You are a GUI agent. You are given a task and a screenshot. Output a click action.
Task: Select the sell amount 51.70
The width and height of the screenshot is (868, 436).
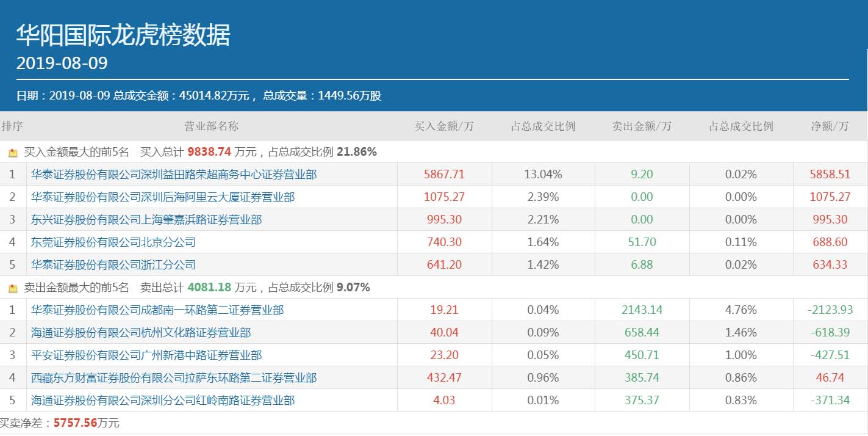tap(642, 242)
